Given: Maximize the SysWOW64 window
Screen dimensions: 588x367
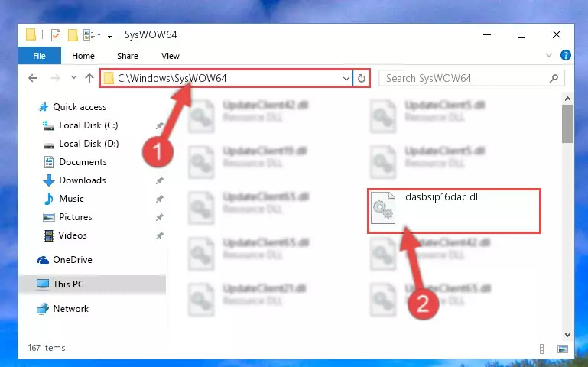Looking at the screenshot, I should point(521,35).
